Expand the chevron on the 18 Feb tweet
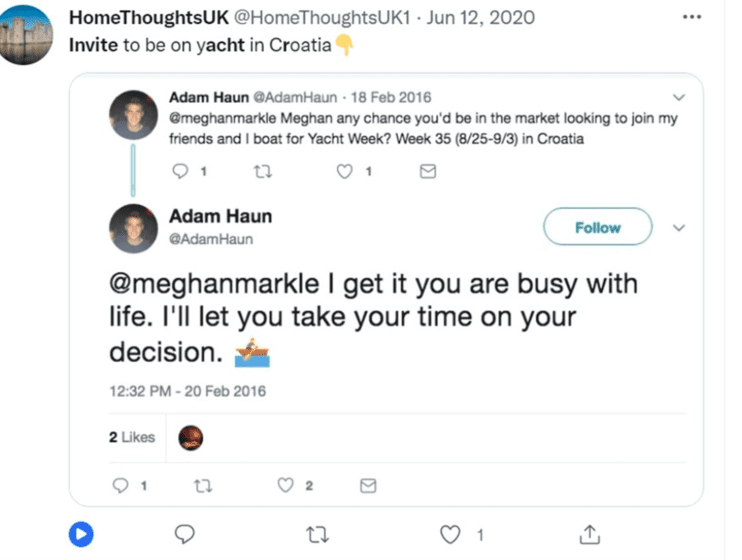 point(679,97)
